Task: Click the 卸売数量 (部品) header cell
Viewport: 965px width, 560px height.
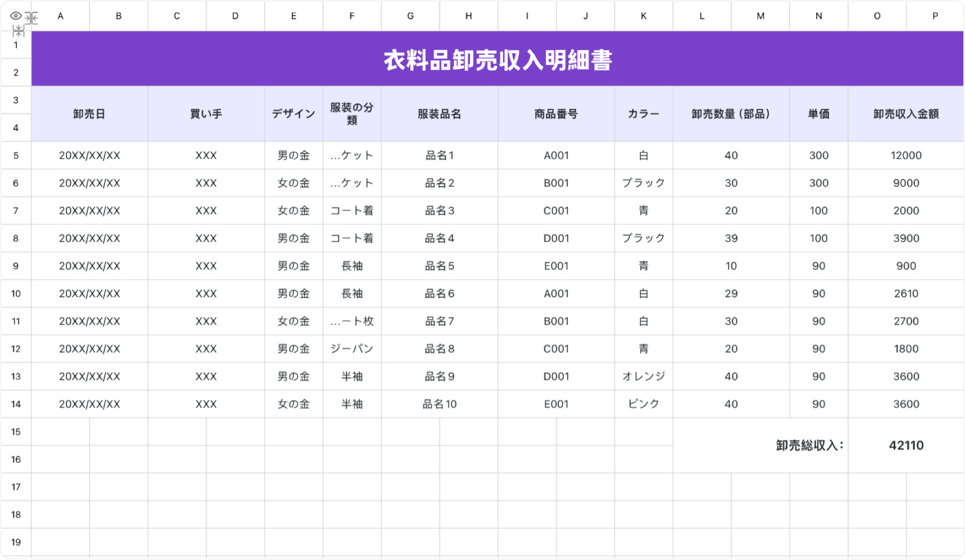Action: (x=731, y=114)
